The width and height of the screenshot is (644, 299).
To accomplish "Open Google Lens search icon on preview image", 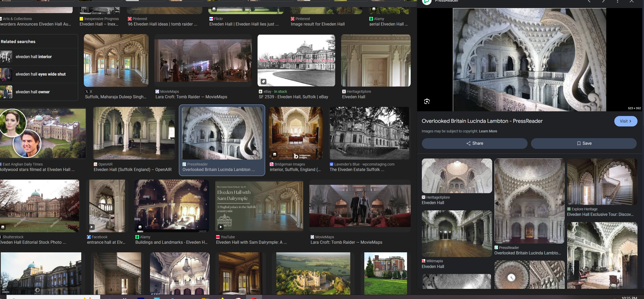I will pos(427,101).
